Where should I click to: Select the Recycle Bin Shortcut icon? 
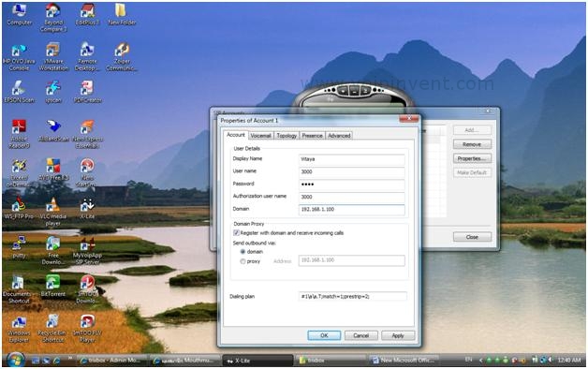tap(52, 329)
